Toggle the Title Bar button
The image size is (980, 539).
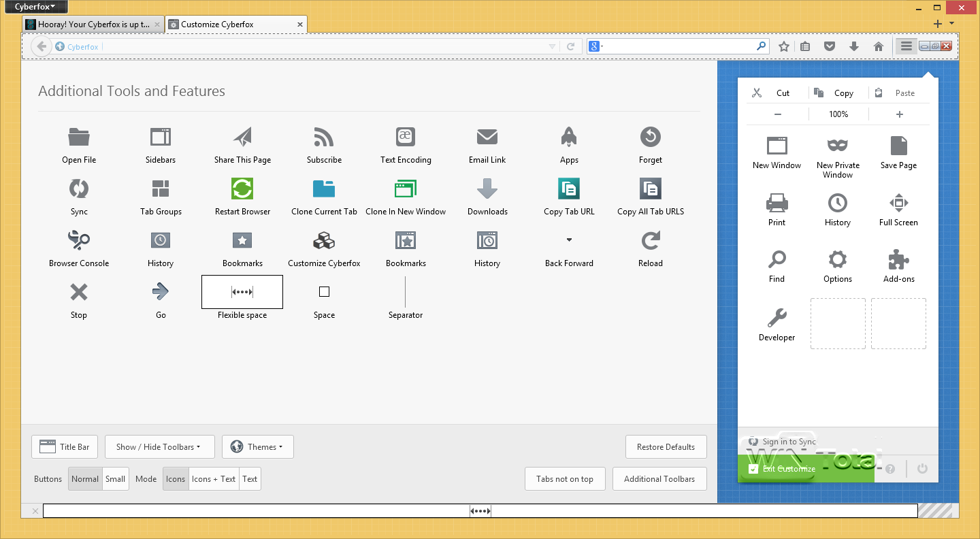[x=65, y=447]
